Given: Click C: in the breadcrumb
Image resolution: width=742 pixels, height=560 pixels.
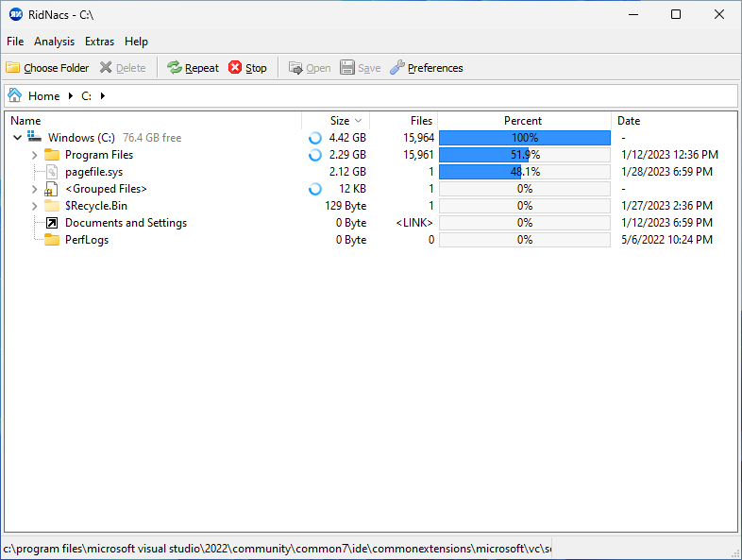Looking at the screenshot, I should (x=86, y=96).
